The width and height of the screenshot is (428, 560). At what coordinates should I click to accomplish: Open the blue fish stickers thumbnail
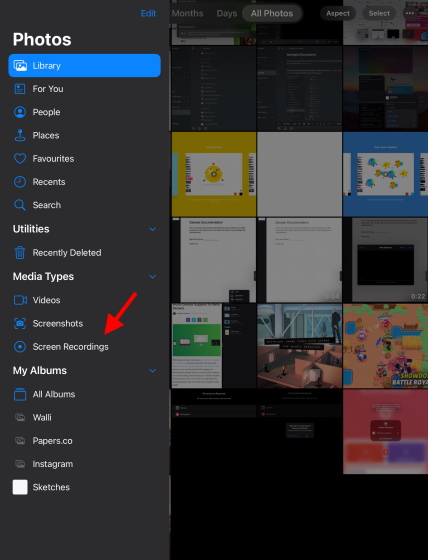(x=385, y=174)
